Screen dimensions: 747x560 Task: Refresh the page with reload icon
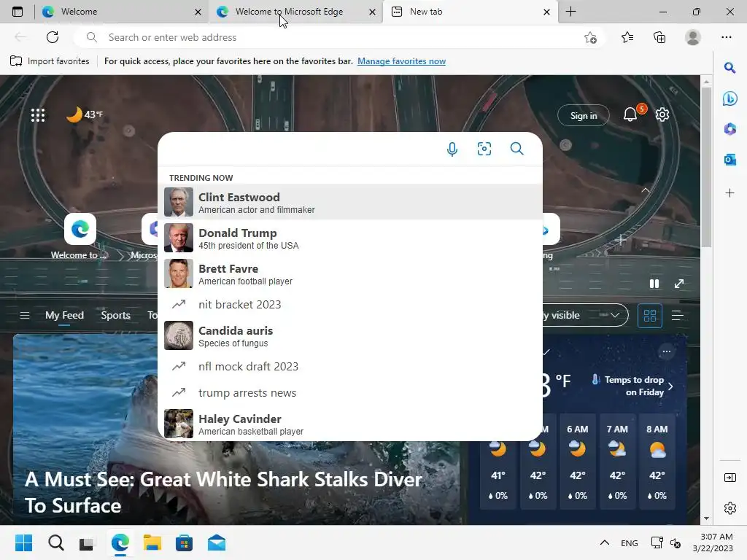click(53, 37)
